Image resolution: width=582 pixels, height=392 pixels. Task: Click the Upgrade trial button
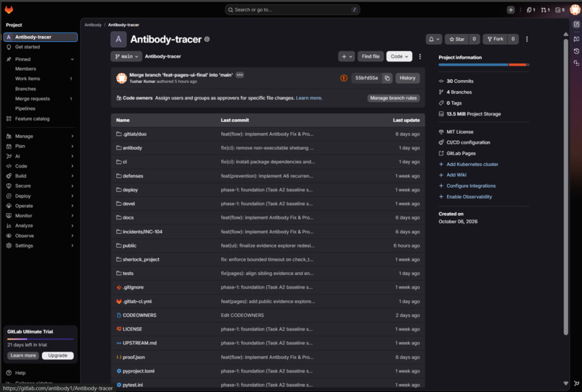(x=58, y=356)
